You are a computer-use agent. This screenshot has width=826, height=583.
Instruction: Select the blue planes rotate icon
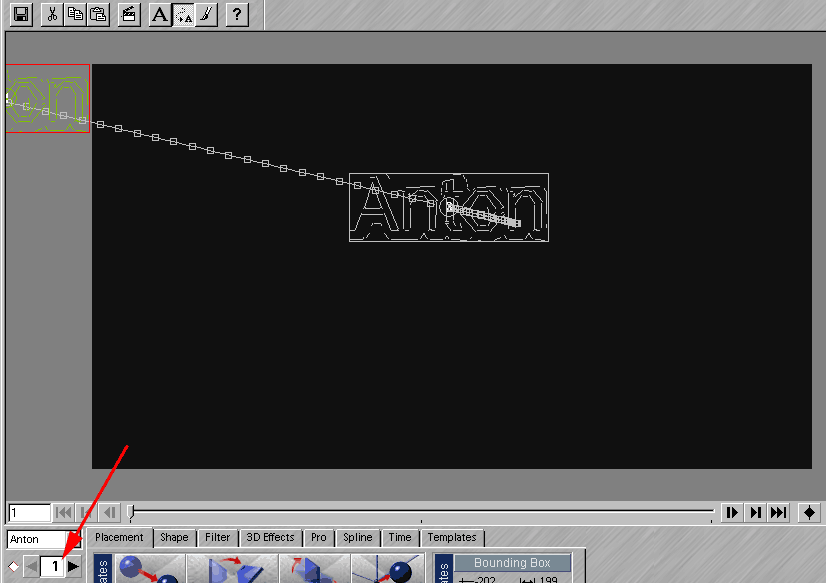233,568
